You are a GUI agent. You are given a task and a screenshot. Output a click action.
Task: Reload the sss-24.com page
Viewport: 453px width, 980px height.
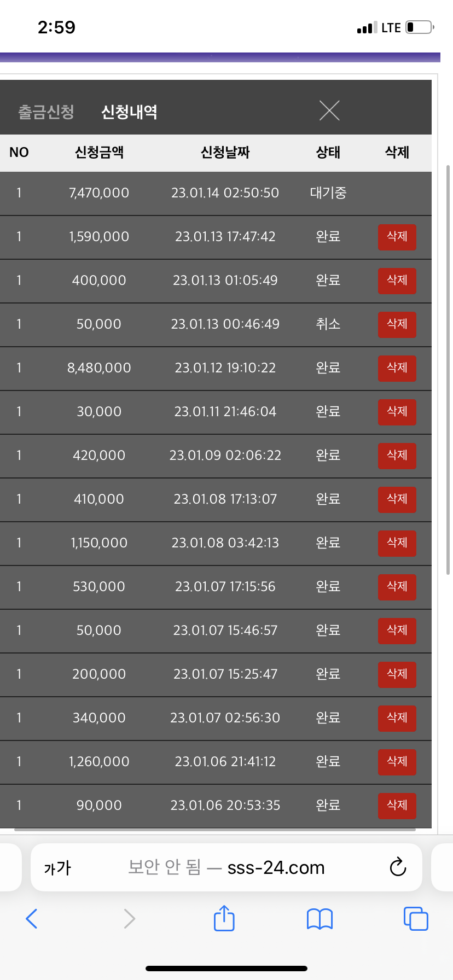pos(398,867)
